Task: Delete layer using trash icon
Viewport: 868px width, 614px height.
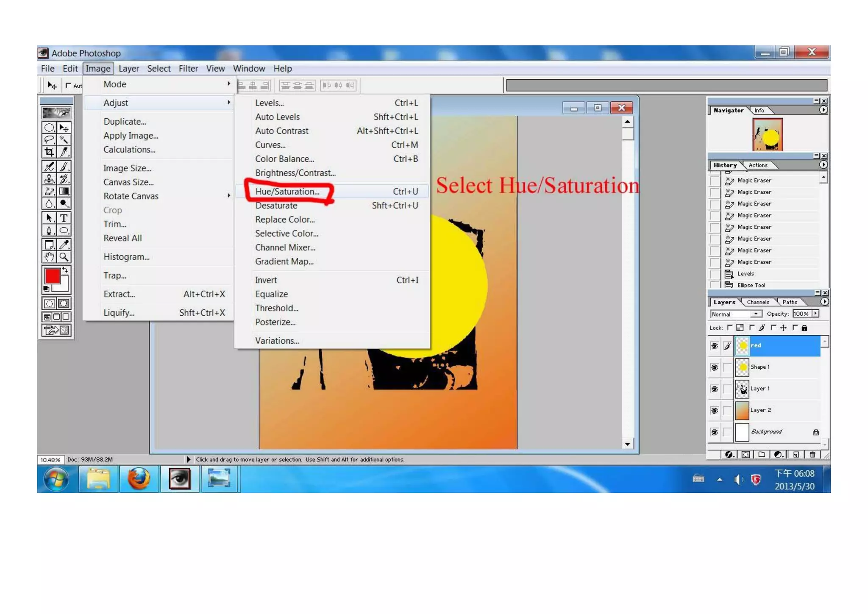Action: (812, 455)
